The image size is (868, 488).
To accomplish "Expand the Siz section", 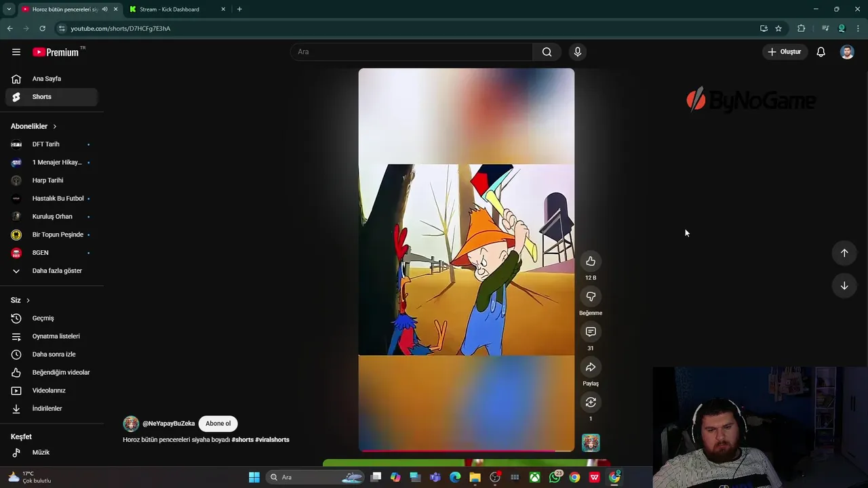I will pyautogui.click(x=20, y=300).
